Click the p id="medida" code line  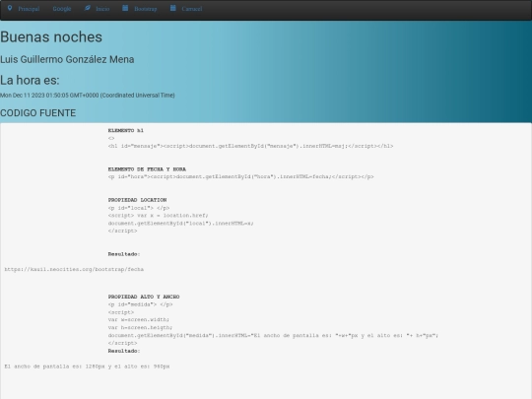140,304
